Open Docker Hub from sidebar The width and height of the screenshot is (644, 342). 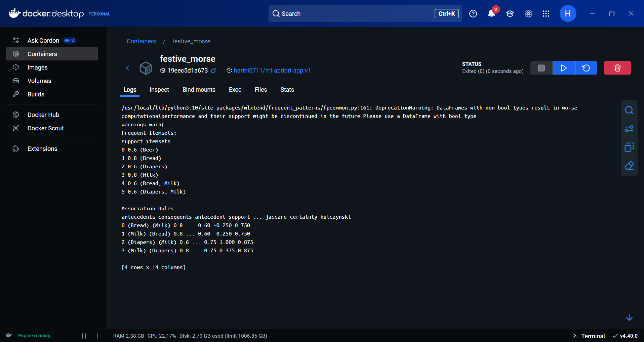tap(52, 115)
